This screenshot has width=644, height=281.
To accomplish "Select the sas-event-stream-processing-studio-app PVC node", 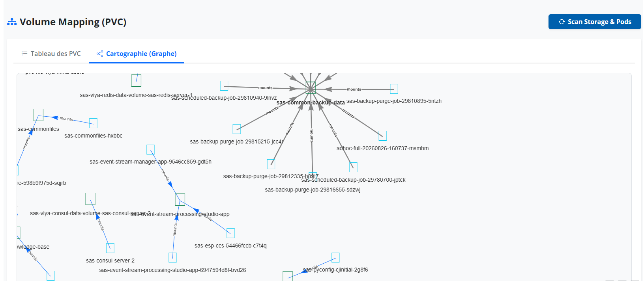I will pos(180,199).
